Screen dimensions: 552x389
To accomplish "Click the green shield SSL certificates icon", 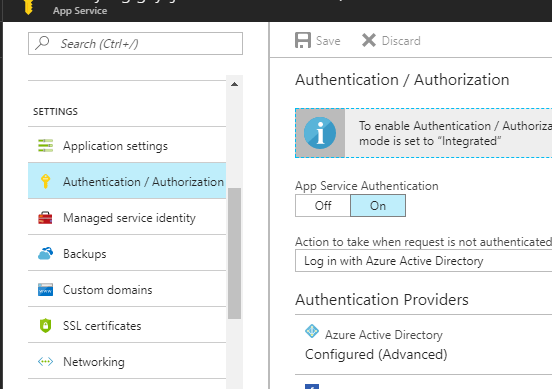I will pos(45,325).
